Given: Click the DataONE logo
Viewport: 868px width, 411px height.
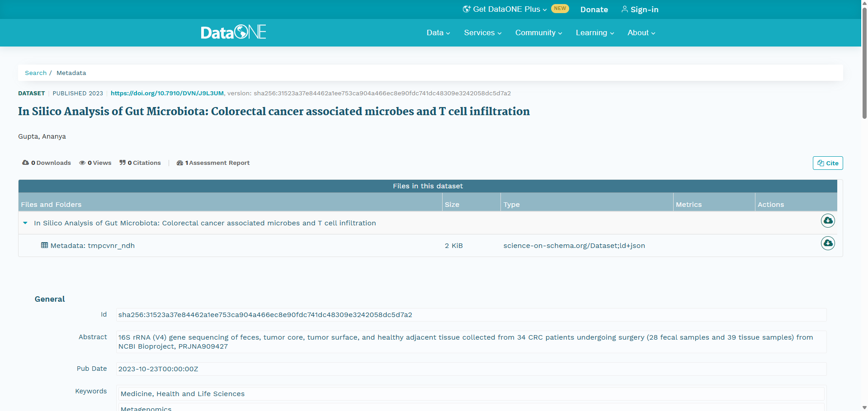Looking at the screenshot, I should point(233,32).
